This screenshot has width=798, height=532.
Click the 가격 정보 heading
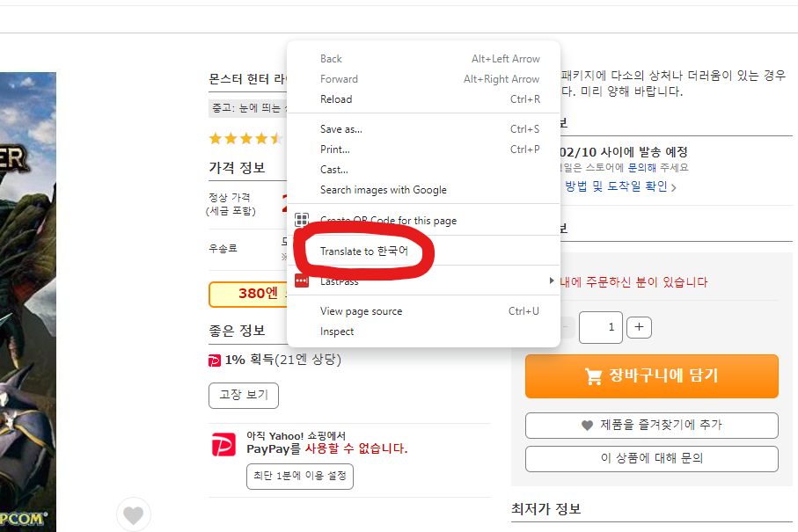(238, 167)
